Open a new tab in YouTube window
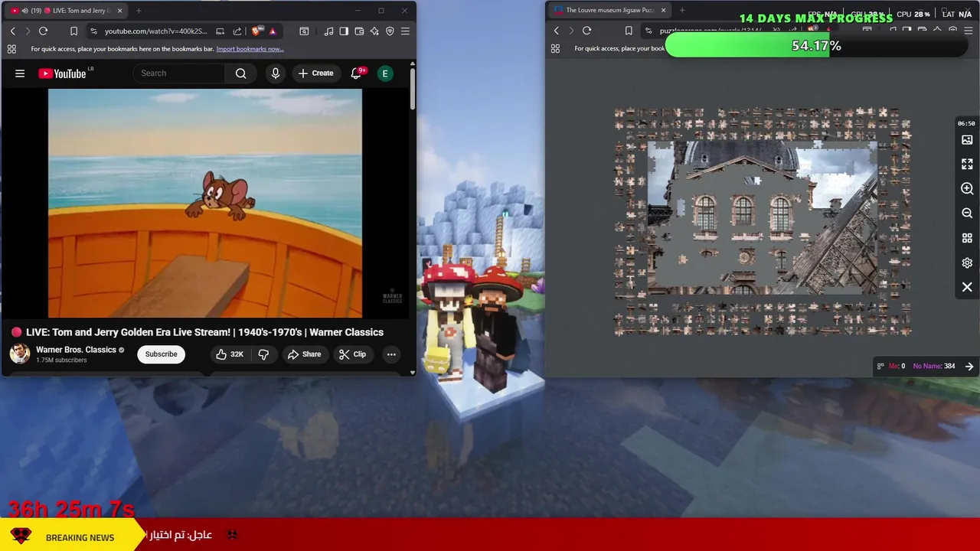The height and width of the screenshot is (551, 980). coord(139,11)
